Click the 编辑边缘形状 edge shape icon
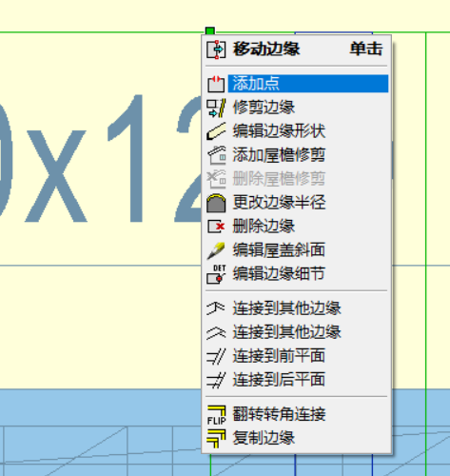This screenshot has width=450, height=476. tap(216, 131)
